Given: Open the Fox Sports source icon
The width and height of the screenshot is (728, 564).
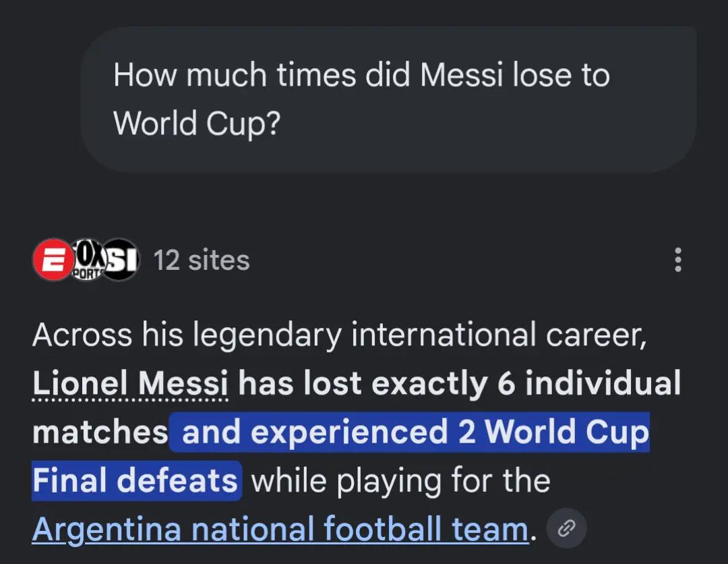Looking at the screenshot, I should [x=88, y=260].
